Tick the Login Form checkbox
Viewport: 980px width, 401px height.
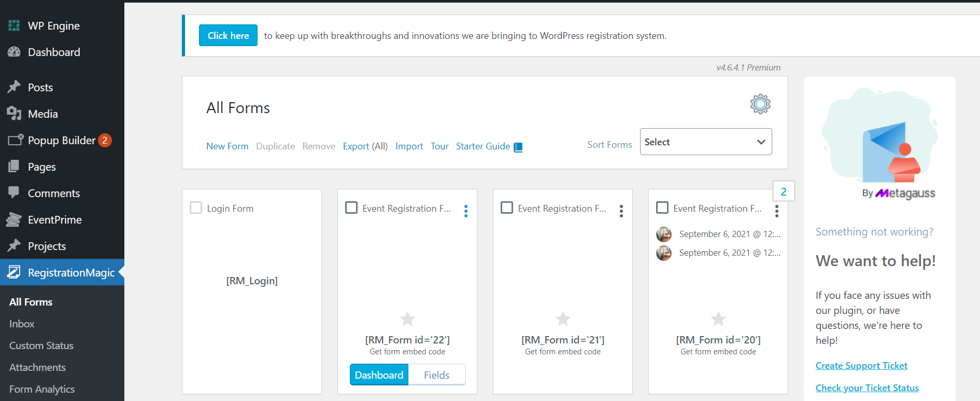pos(196,208)
